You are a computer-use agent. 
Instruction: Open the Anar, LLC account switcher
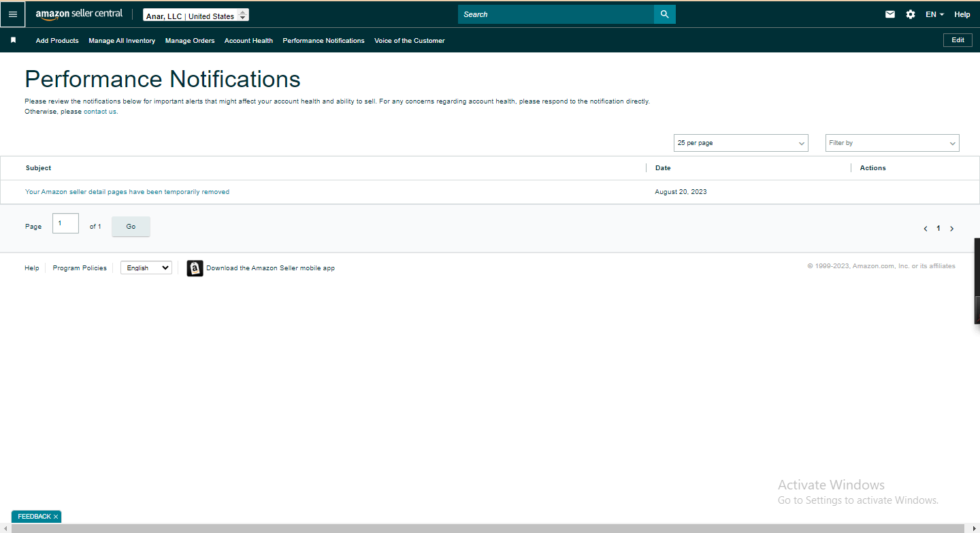point(196,15)
